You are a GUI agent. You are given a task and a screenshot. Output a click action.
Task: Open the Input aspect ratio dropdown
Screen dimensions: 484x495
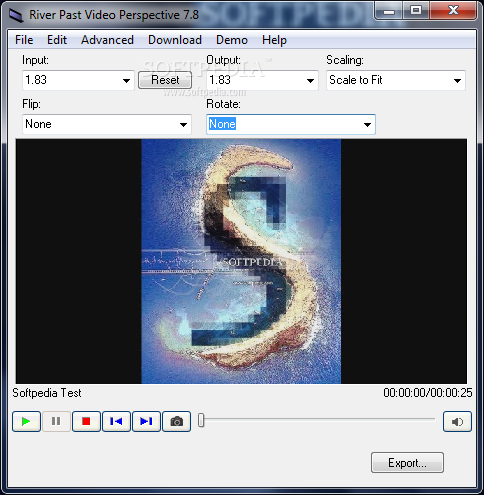pos(78,80)
